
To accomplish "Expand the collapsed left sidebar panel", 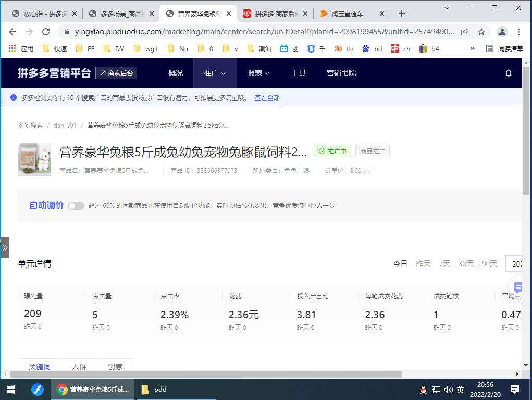I will (5, 248).
